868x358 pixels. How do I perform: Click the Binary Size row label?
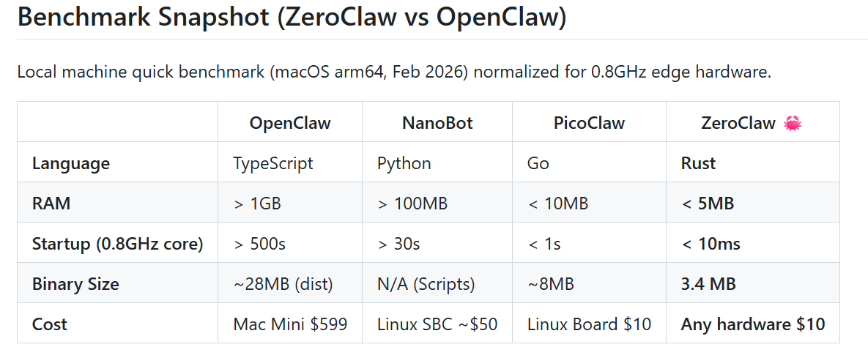click(75, 284)
